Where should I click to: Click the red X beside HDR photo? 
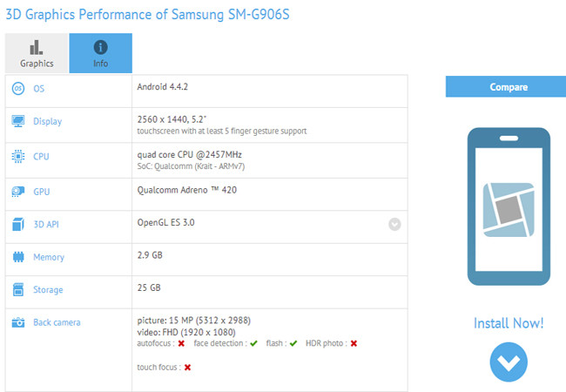[354, 343]
